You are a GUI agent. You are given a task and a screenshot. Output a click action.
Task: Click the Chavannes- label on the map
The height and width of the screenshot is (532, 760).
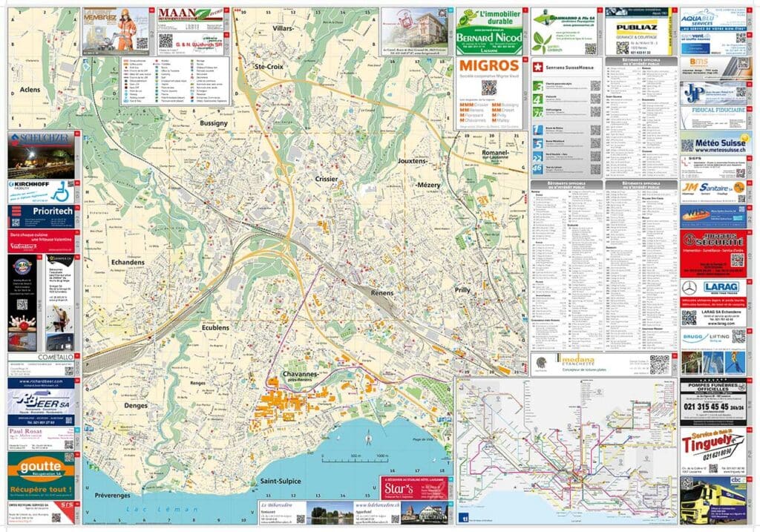(x=301, y=374)
